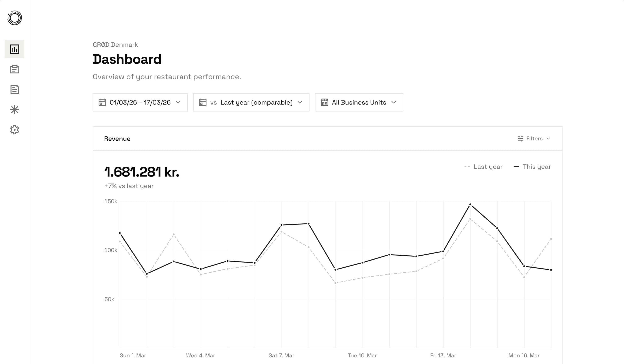Click the chevron of the date range selector
The width and height of the screenshot is (624, 364).
(x=178, y=102)
